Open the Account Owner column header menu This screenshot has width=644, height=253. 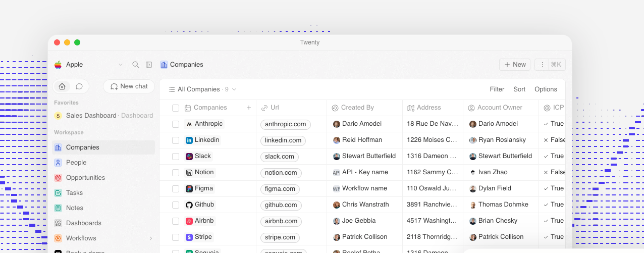501,108
